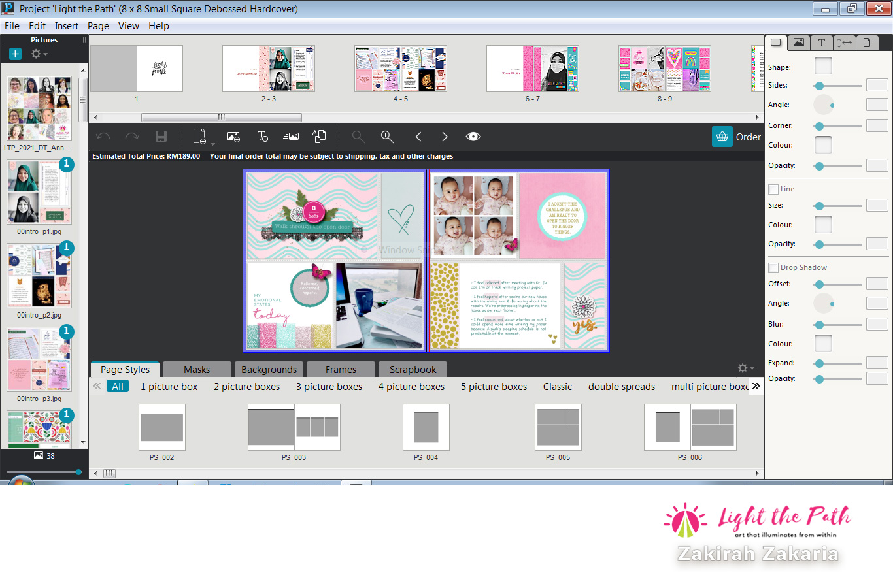Enable the Line option
The width and height of the screenshot is (893, 588).
773,189
